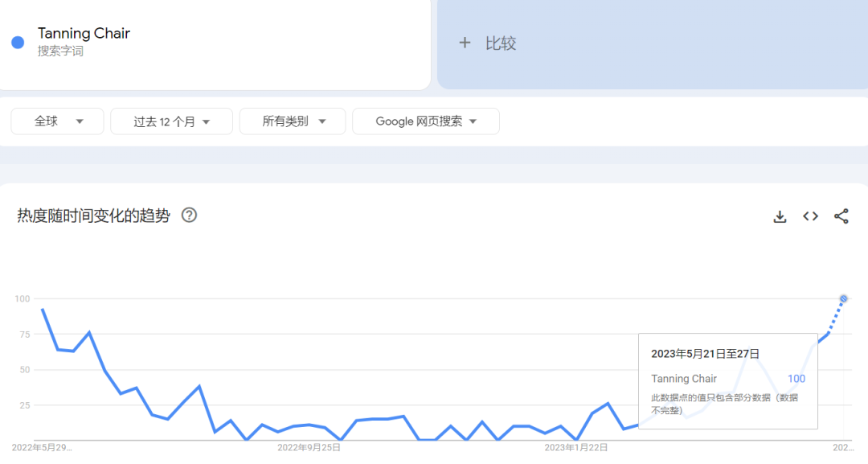Image resolution: width=868 pixels, height=464 pixels.
Task: Open the help icon beside the chart title
Action: pos(189,216)
